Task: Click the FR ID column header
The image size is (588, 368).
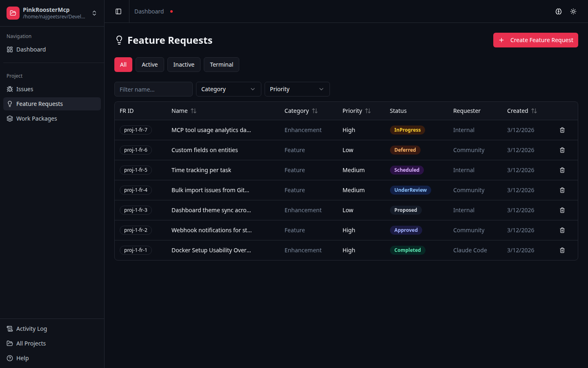Action: (127, 111)
